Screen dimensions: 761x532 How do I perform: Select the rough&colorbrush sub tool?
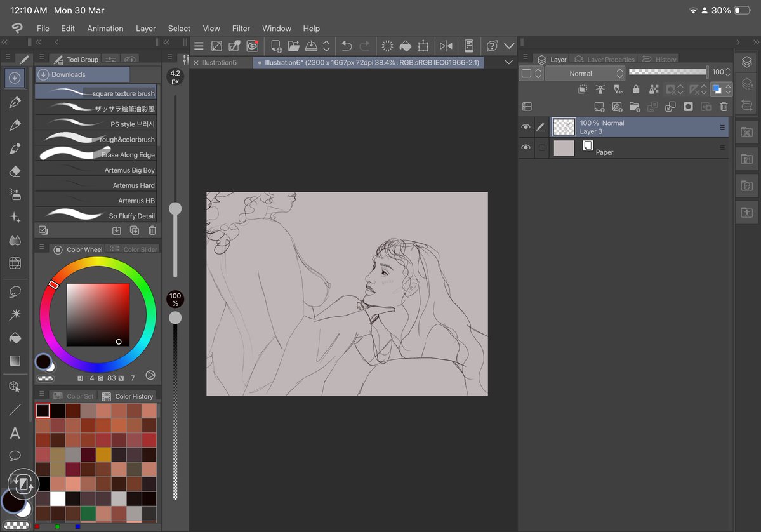pos(96,139)
